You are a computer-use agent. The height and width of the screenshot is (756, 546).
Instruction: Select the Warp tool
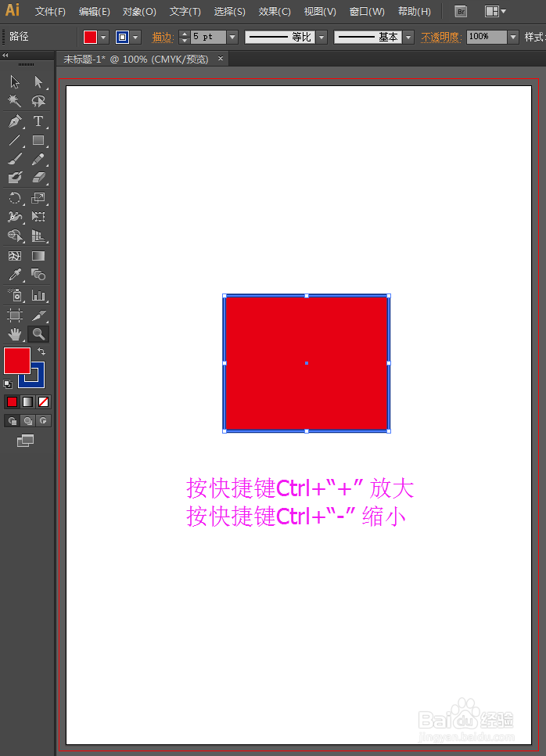tap(15, 217)
